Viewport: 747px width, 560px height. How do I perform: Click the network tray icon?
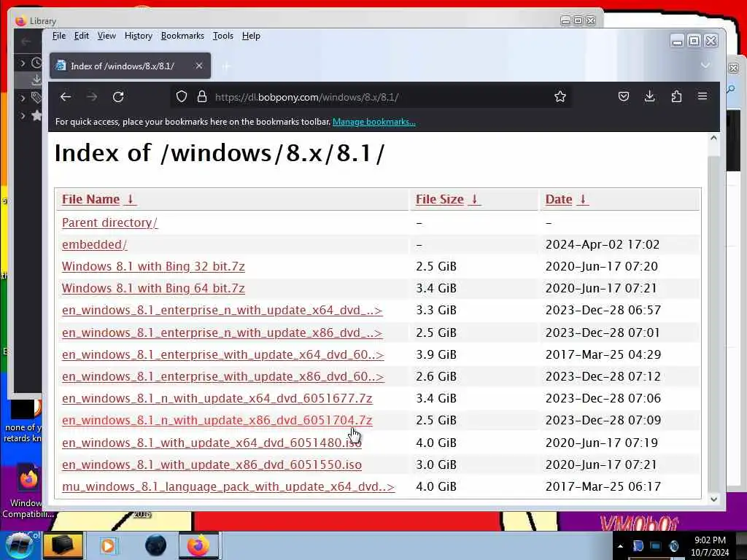(x=656, y=545)
